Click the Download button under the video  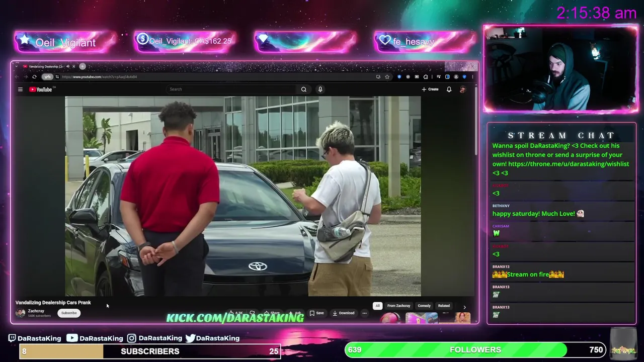pos(344,313)
